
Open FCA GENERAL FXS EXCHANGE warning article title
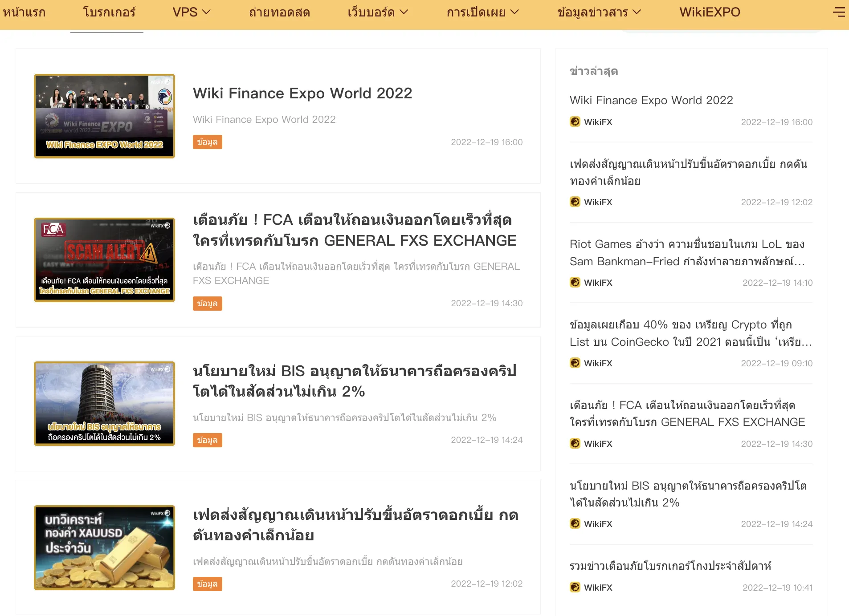point(355,230)
